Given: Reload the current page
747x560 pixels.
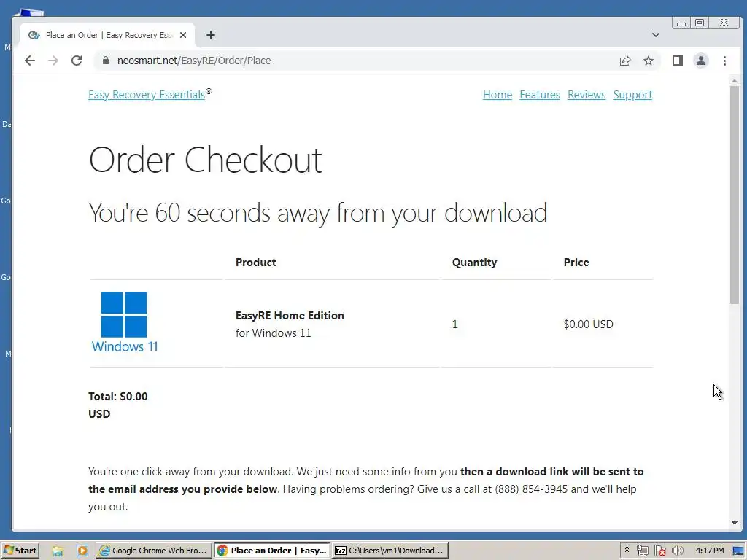Looking at the screenshot, I should click(76, 61).
